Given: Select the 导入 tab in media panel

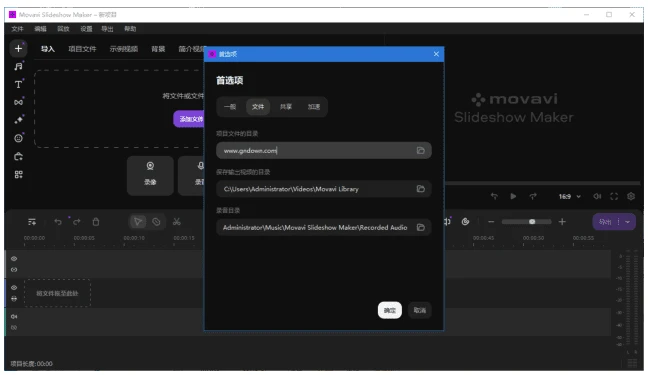Looking at the screenshot, I should click(x=48, y=49).
